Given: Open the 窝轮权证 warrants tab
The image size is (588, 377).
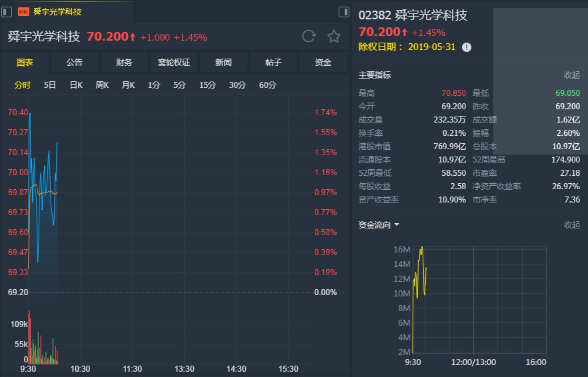Looking at the screenshot, I should pos(174,63).
